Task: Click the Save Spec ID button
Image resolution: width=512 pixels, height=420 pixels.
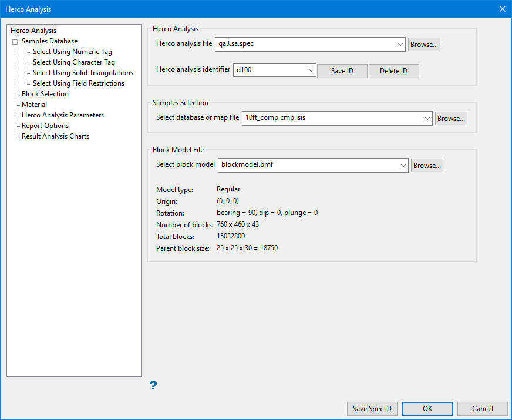Action: point(372,409)
